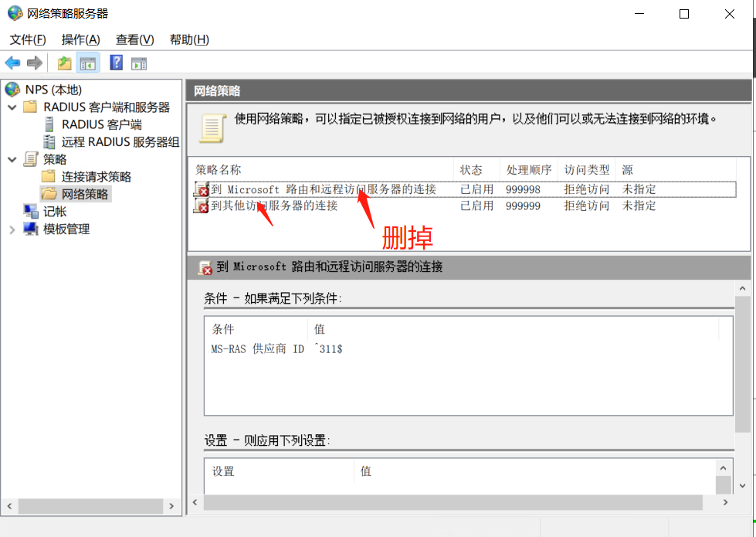
Task: Click details pane vertical scrollbar down arrow
Action: [743, 486]
